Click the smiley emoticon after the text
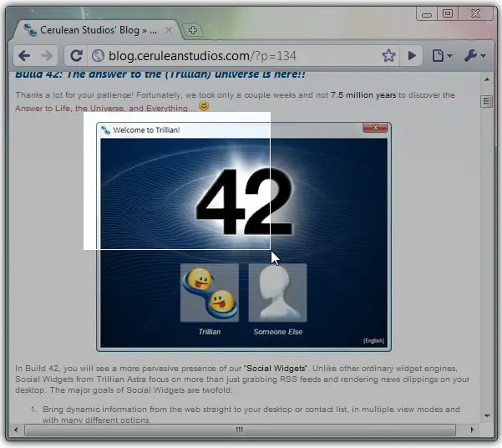Viewport: 502px width, 448px height. coord(204,106)
